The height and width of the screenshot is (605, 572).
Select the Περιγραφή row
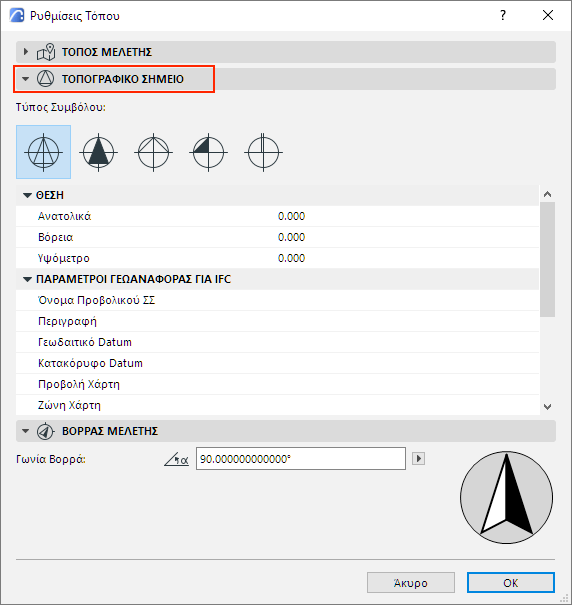[278, 321]
